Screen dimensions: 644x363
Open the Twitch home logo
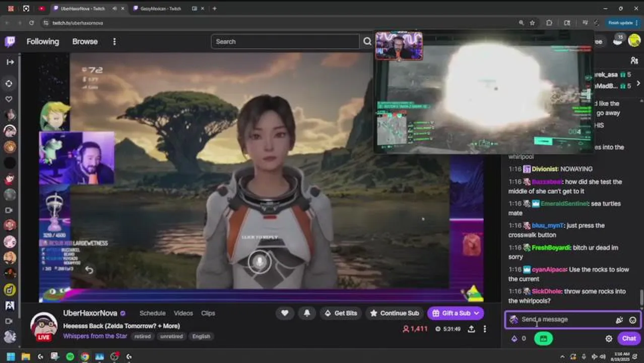point(10,41)
